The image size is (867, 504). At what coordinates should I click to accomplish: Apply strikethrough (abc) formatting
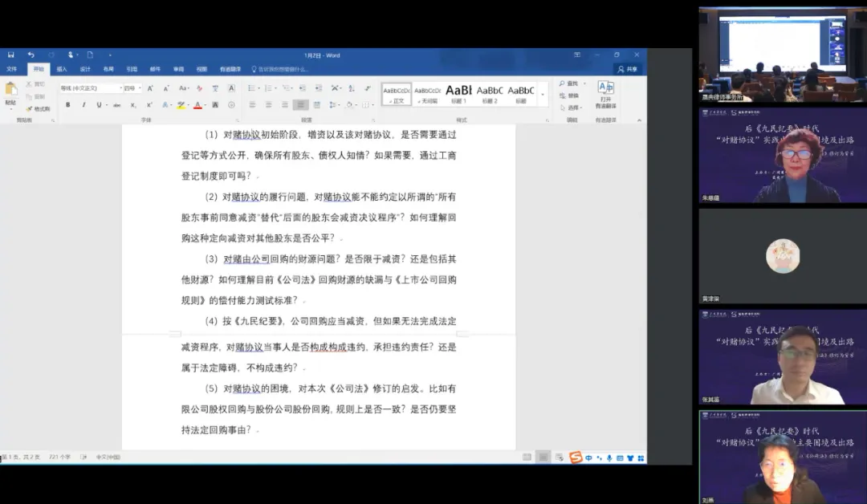(x=116, y=104)
